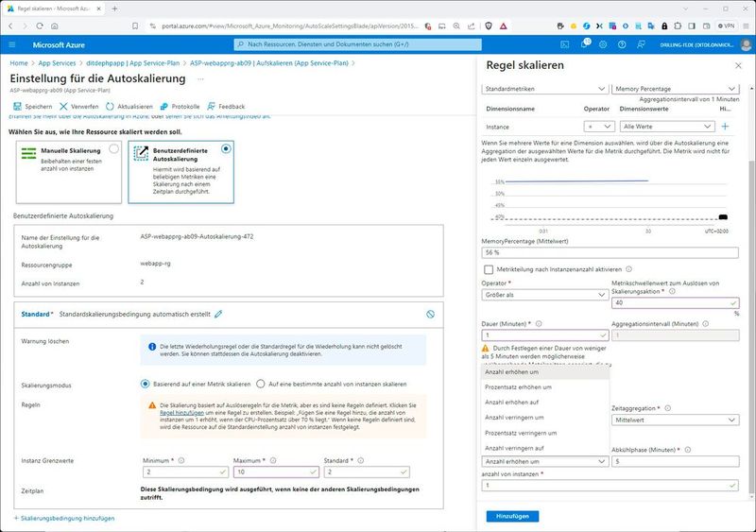Click the metric threshold field showing 40
756x532 pixels.
point(675,303)
